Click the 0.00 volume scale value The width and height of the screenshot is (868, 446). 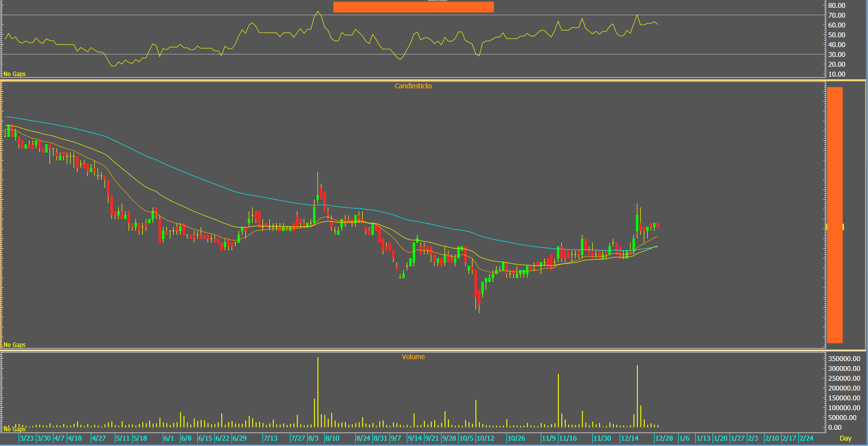click(835, 427)
